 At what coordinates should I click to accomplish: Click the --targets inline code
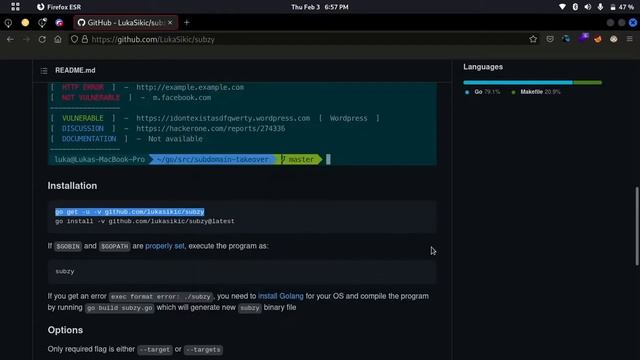(203, 350)
